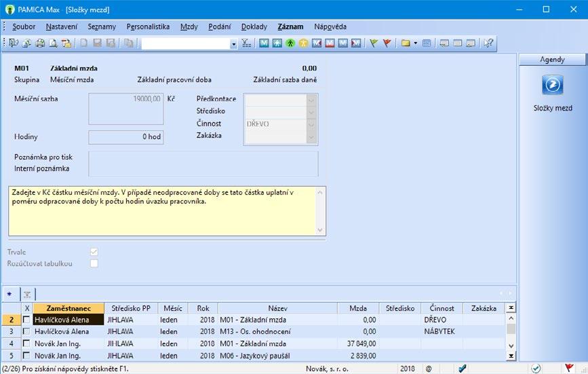Screen dimensions: 588x374
Task: Click the Měsíc column header
Action: 173,308
